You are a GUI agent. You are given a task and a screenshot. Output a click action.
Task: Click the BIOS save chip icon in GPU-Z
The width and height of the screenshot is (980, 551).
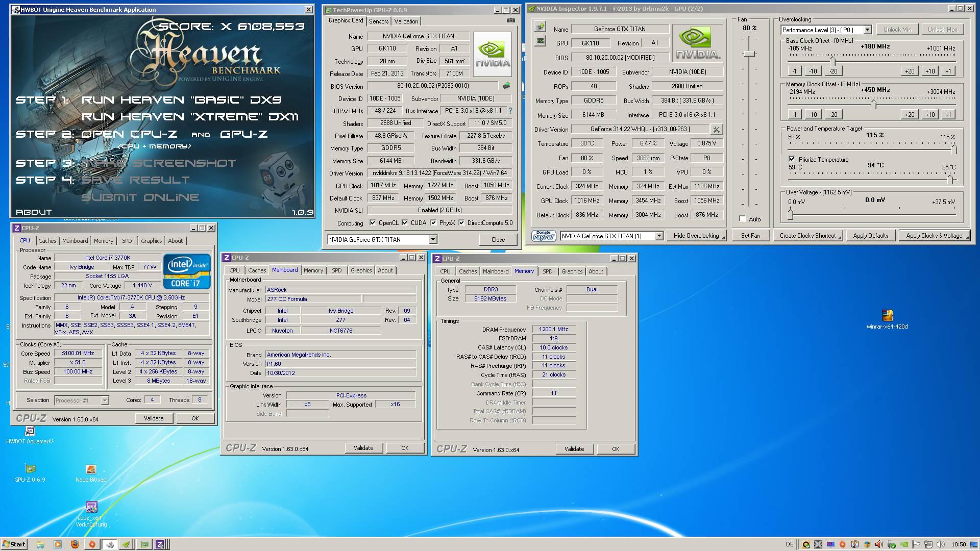[x=506, y=86]
